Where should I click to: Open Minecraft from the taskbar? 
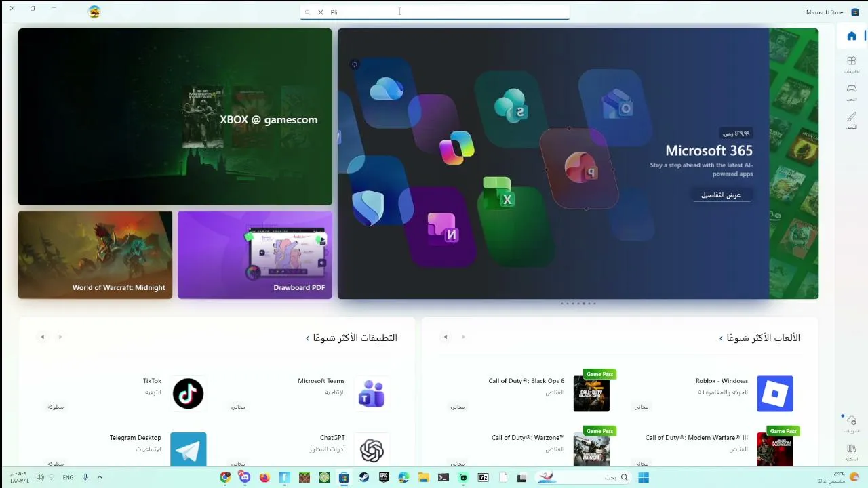pyautogui.click(x=304, y=477)
